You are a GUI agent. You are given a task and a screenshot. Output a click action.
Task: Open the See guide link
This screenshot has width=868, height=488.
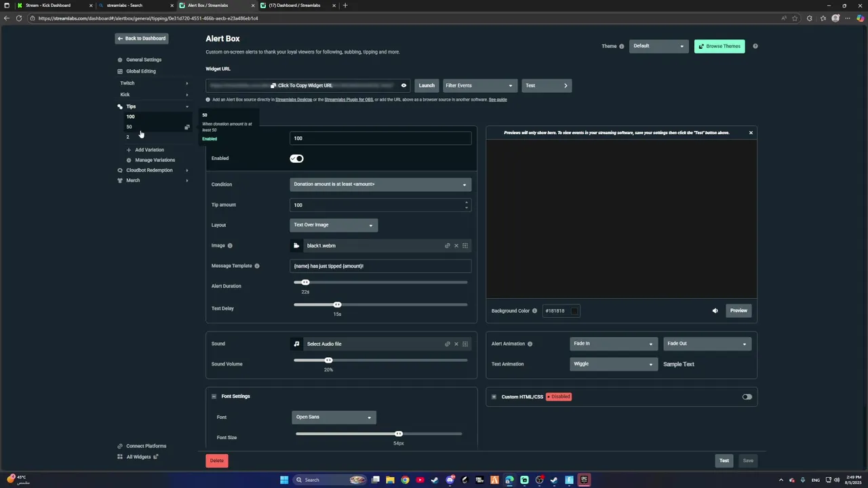coord(498,100)
